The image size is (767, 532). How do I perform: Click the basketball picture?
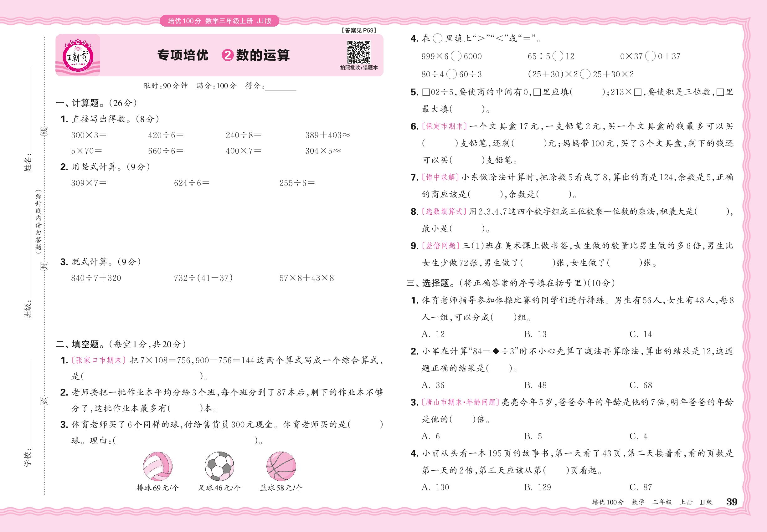(281, 466)
